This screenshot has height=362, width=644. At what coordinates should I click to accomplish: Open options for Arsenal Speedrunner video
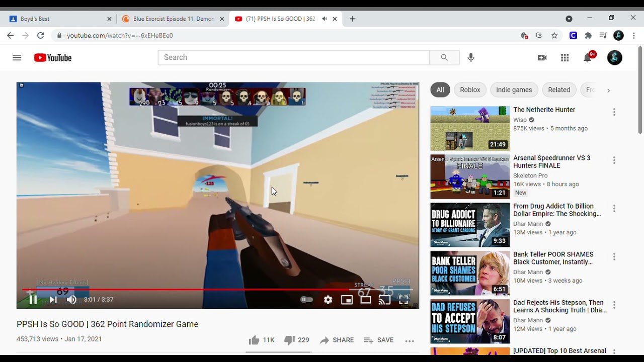coord(614,160)
